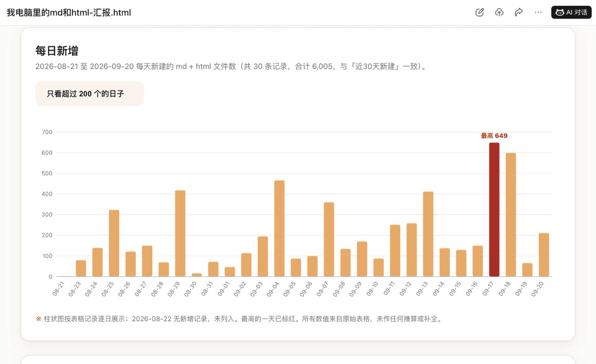Select the 08-29 bar in the chart
Screen dimensions: 596x364
180,234
